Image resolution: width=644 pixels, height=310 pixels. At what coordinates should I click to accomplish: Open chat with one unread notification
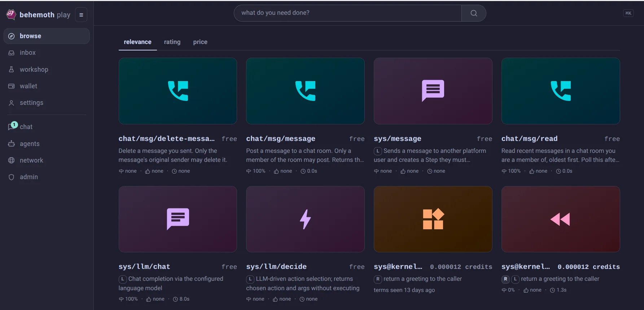tap(47, 127)
